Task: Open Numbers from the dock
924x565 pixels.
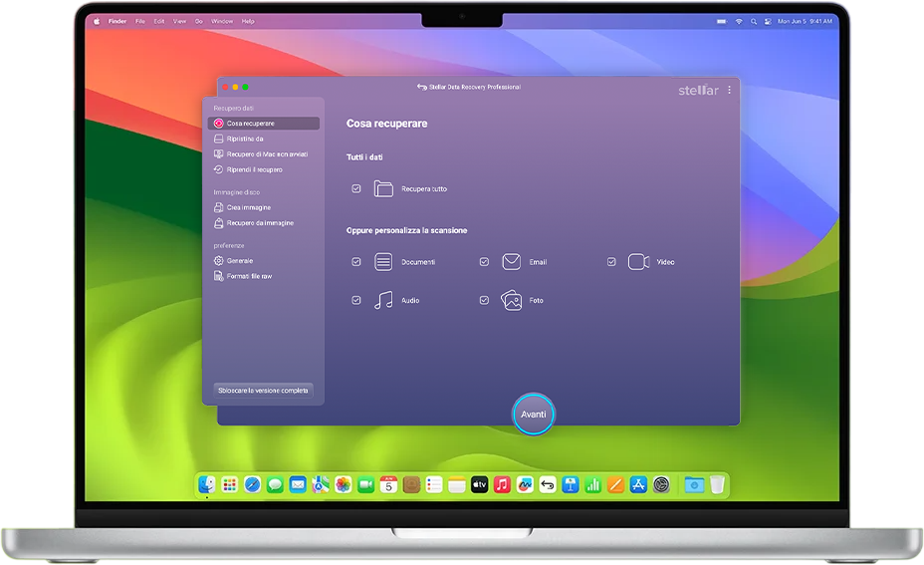Action: (x=592, y=485)
